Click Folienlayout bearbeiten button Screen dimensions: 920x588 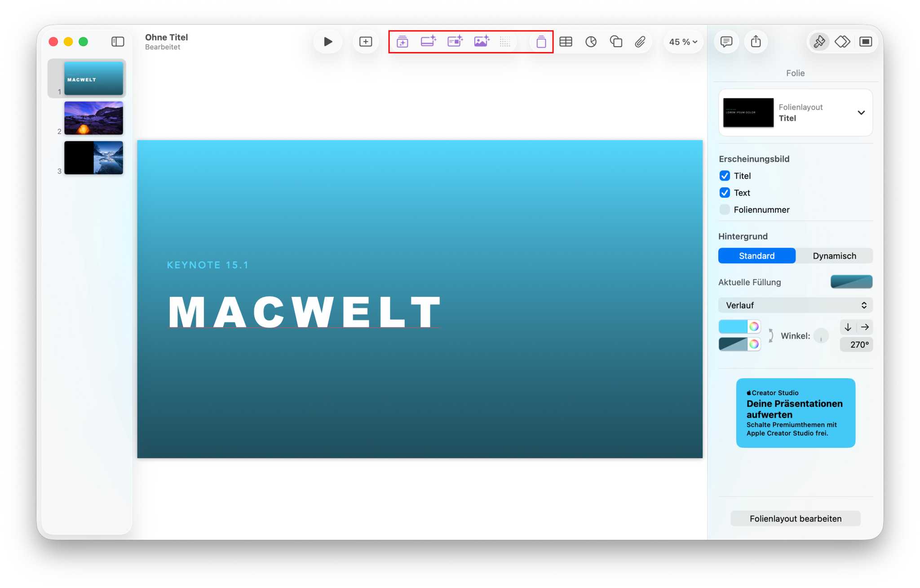pyautogui.click(x=795, y=519)
